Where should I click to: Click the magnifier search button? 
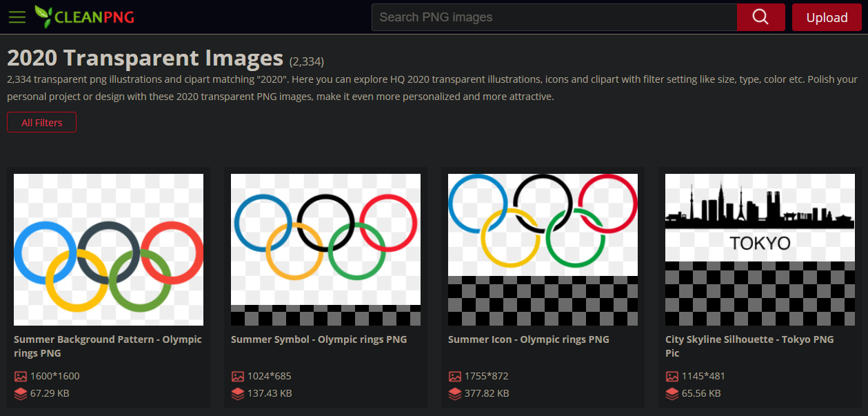[760, 17]
